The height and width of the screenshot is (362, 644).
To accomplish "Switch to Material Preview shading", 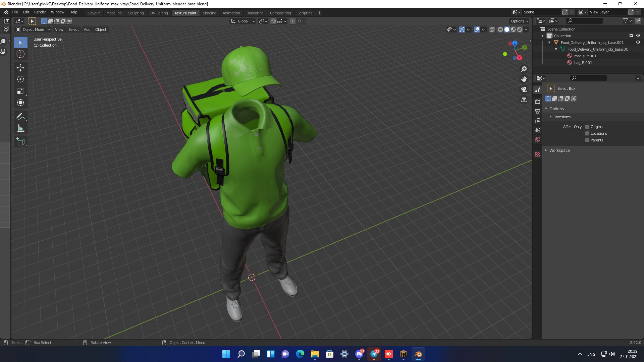I will pyautogui.click(x=513, y=29).
